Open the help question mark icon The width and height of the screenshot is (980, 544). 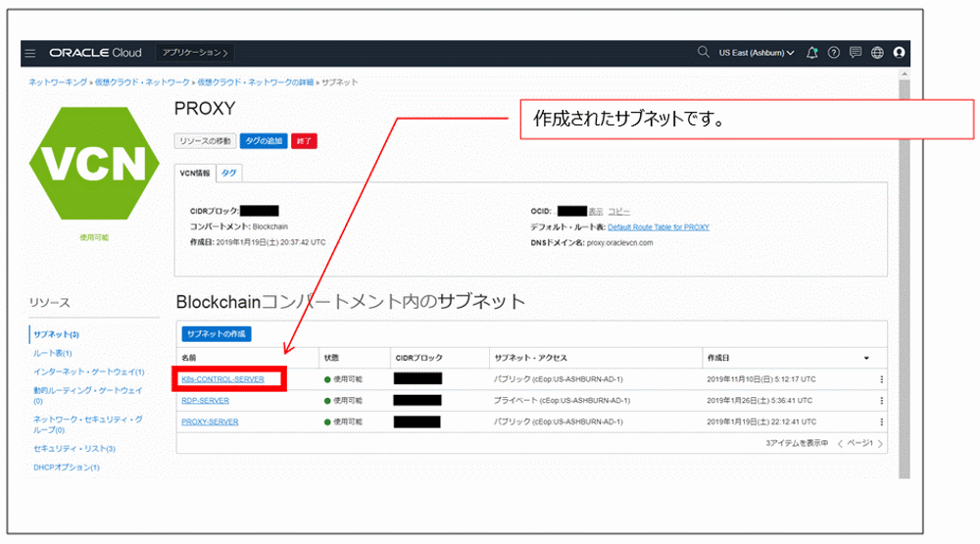[834, 53]
